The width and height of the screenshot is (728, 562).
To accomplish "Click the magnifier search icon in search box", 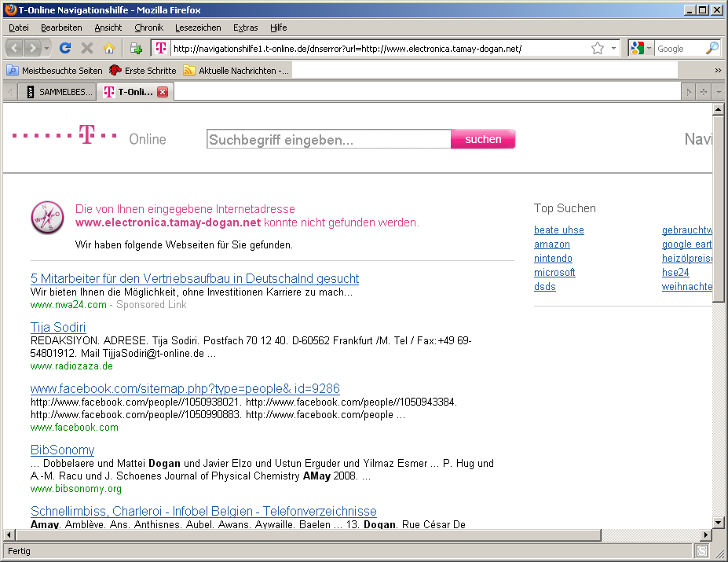I will coord(712,49).
